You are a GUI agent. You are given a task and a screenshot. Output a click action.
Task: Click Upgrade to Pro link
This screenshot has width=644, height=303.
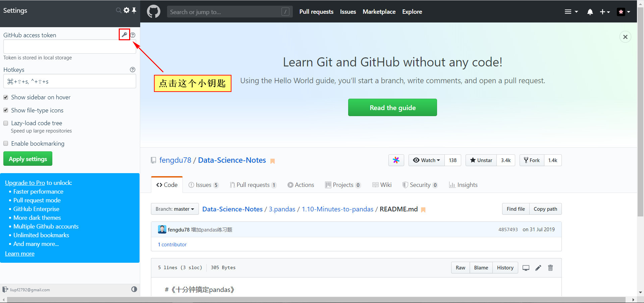[x=25, y=183]
